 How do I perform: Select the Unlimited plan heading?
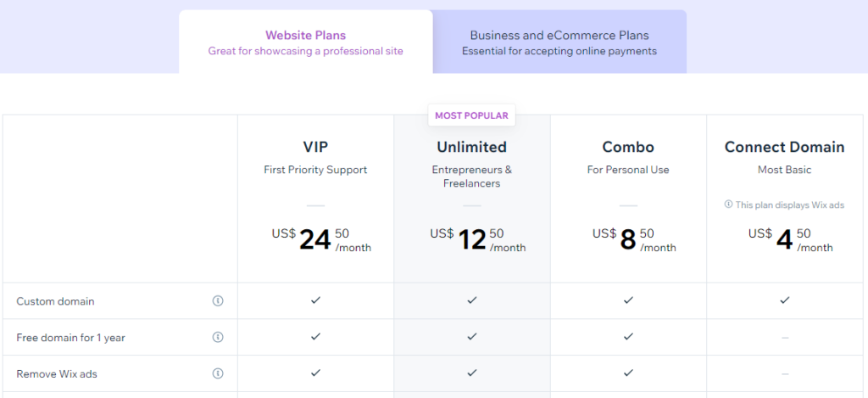(471, 147)
